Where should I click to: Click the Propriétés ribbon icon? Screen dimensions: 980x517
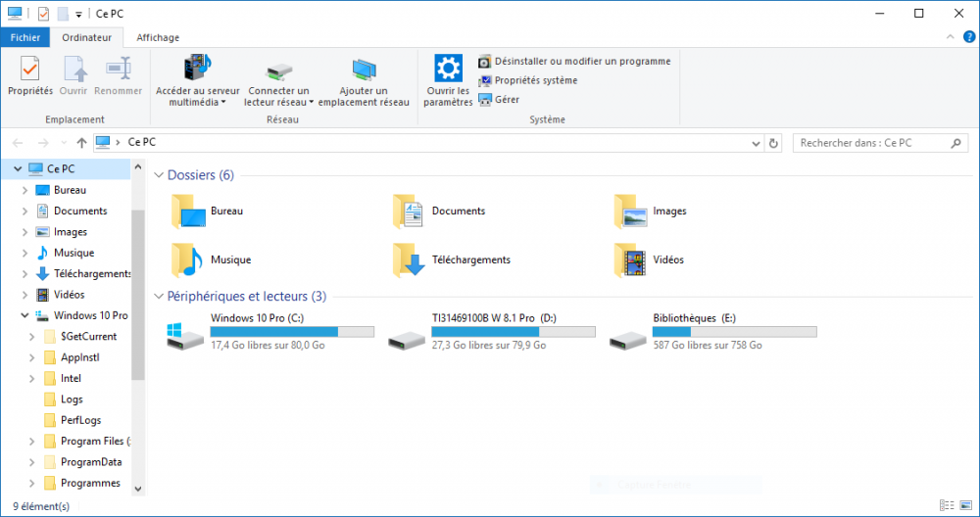point(29,70)
